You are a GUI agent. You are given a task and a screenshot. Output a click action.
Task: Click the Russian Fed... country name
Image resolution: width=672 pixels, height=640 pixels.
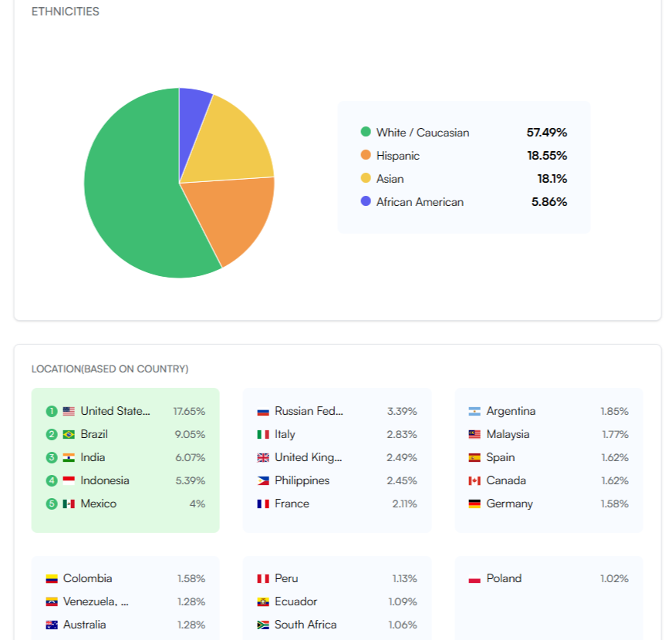309,411
